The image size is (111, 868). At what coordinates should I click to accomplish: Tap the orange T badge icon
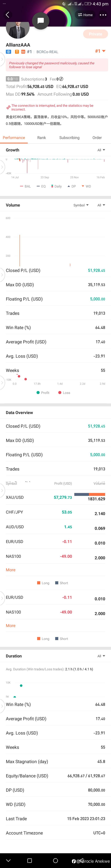17,52
